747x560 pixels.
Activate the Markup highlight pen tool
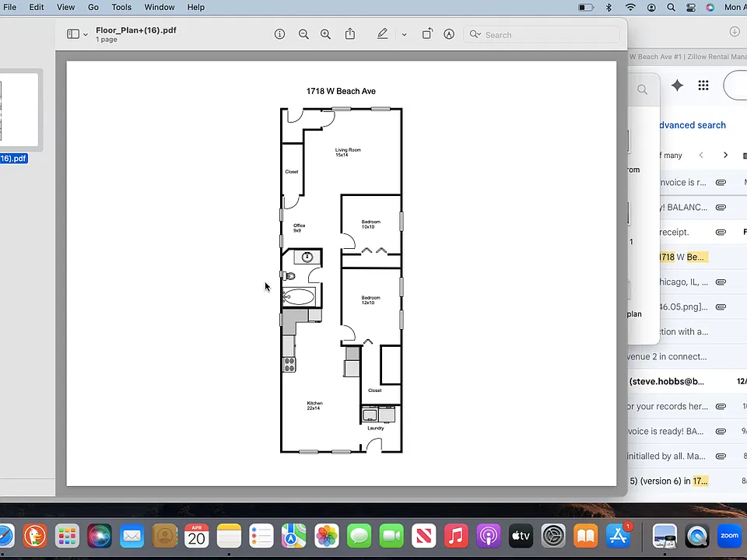(x=382, y=33)
